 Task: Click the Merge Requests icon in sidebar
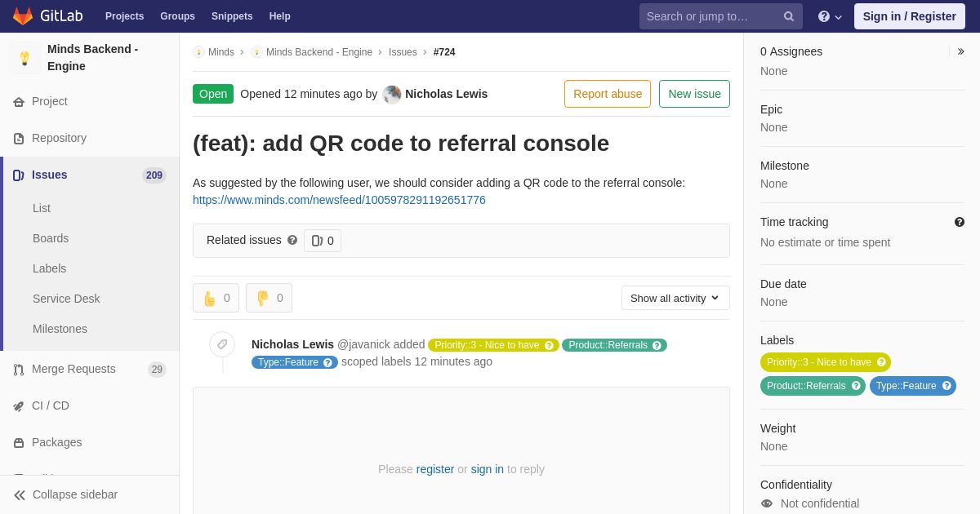pos(19,370)
